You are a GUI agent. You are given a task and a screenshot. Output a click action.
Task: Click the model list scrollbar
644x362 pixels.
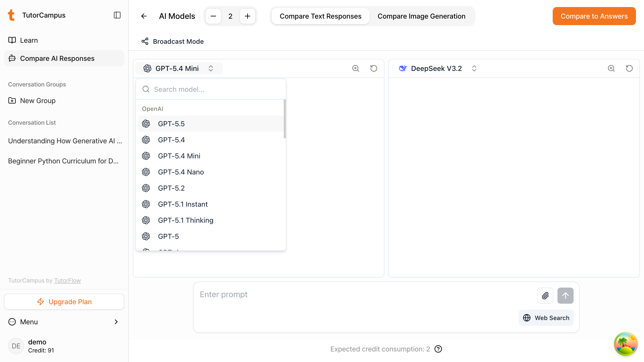[285, 119]
